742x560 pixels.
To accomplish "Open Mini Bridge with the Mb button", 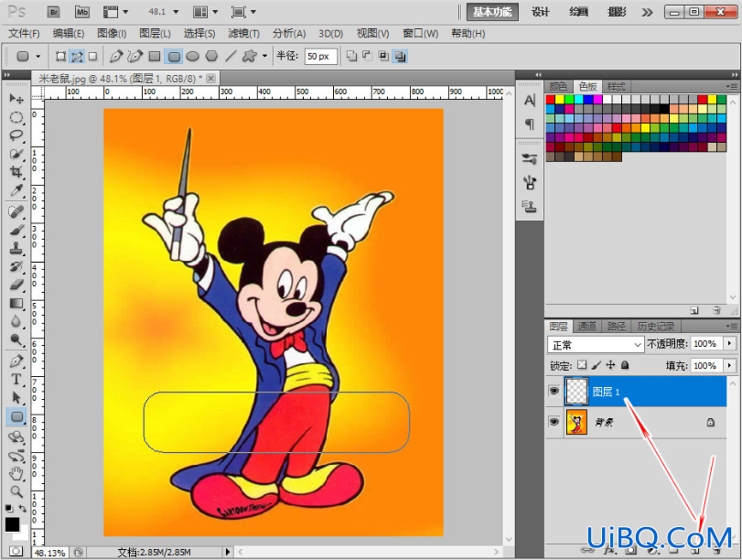I will 81,12.
